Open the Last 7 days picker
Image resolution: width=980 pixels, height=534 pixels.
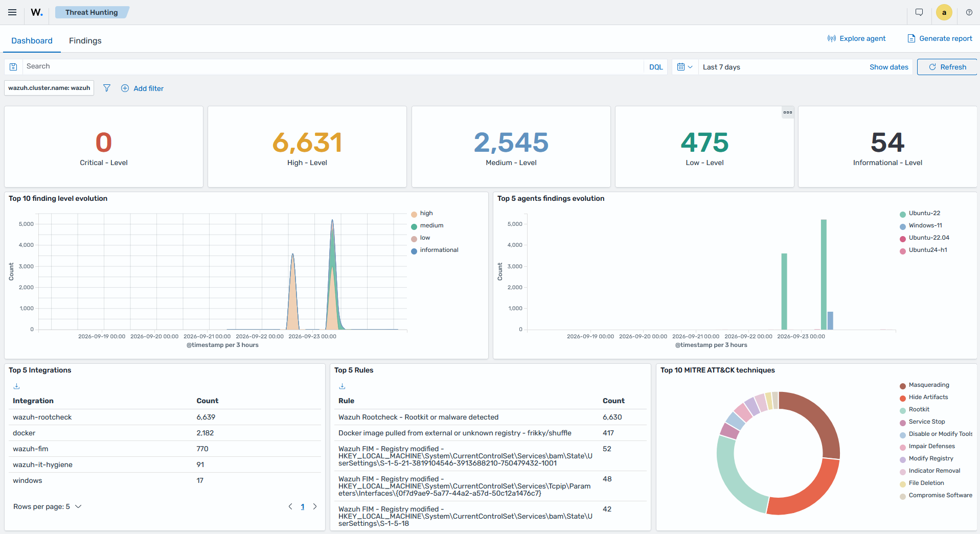pyautogui.click(x=721, y=67)
